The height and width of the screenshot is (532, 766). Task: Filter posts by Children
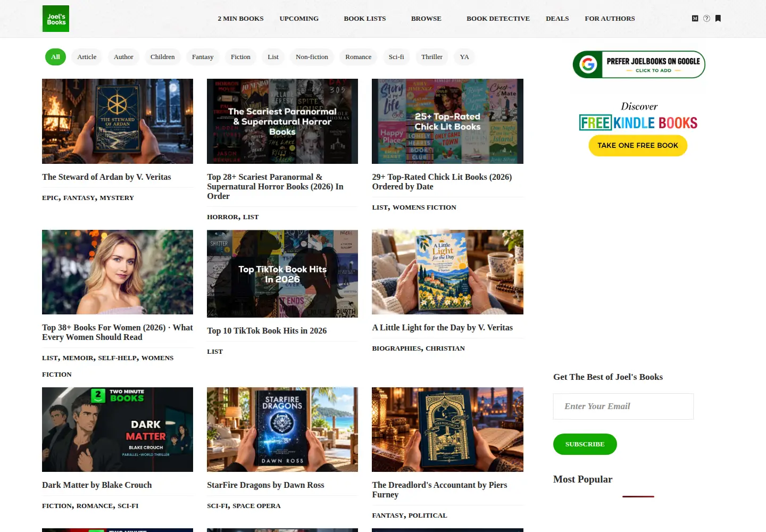point(162,57)
